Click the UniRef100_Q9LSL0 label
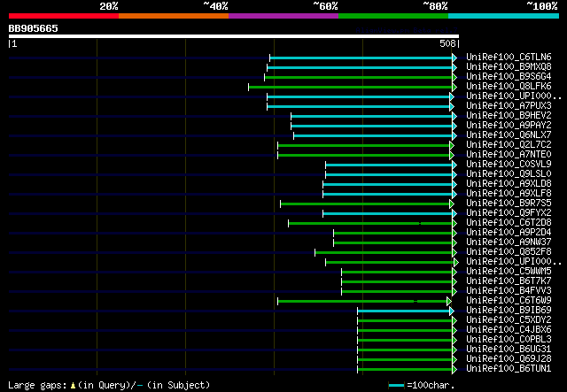This screenshot has height=392, width=567. (509, 174)
